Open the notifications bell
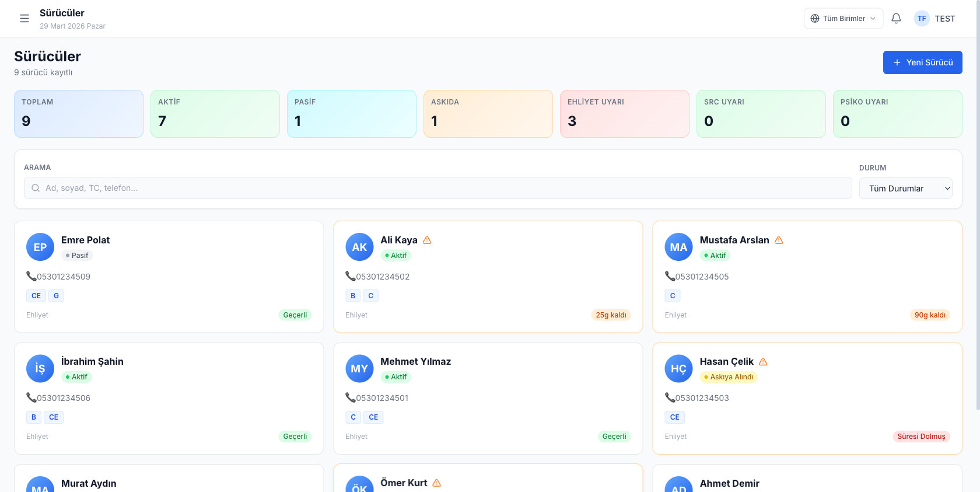 [x=896, y=19]
